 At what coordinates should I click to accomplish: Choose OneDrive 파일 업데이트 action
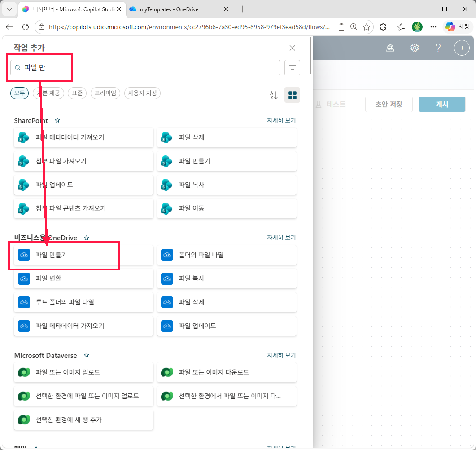[227, 326]
